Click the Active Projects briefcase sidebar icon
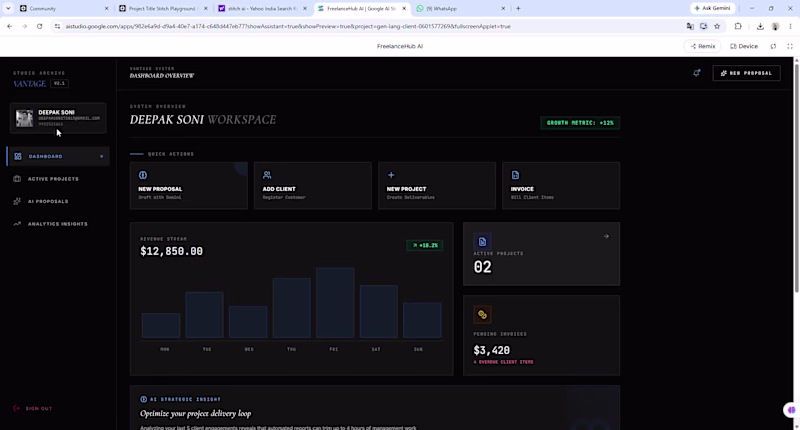Image resolution: width=800 pixels, height=430 pixels. 17,179
